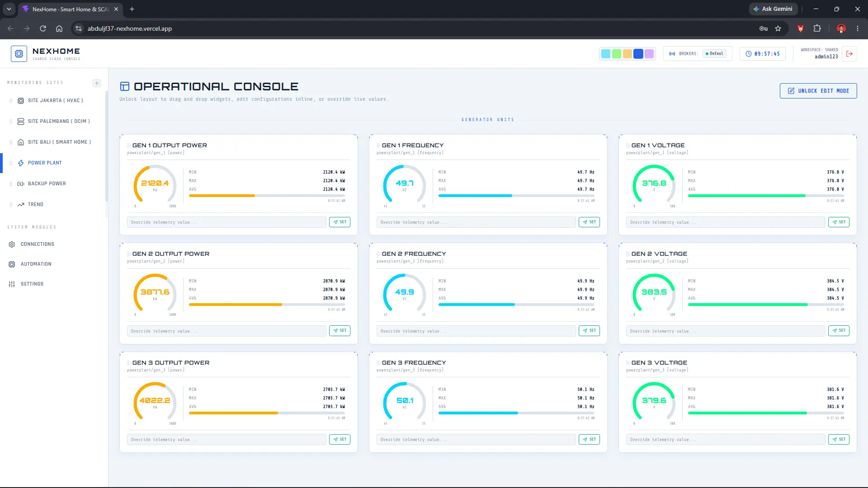Open the password key icon in address bar

(764, 28)
